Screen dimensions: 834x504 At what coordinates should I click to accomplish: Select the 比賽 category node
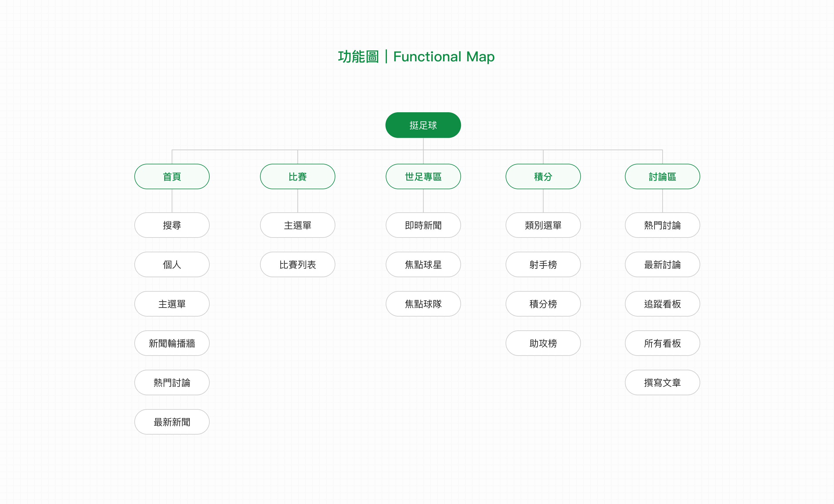tap(297, 176)
